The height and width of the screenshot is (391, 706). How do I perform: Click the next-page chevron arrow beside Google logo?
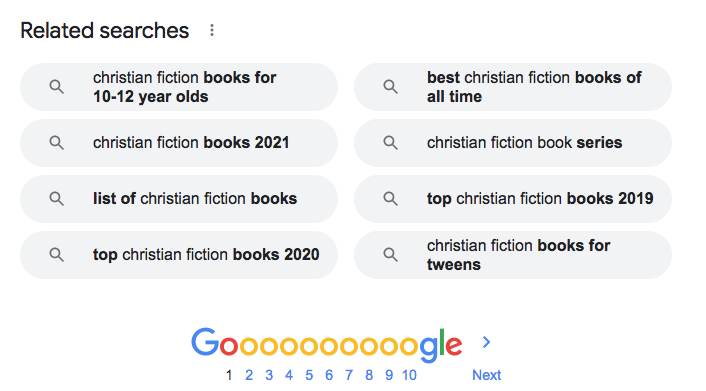486,342
